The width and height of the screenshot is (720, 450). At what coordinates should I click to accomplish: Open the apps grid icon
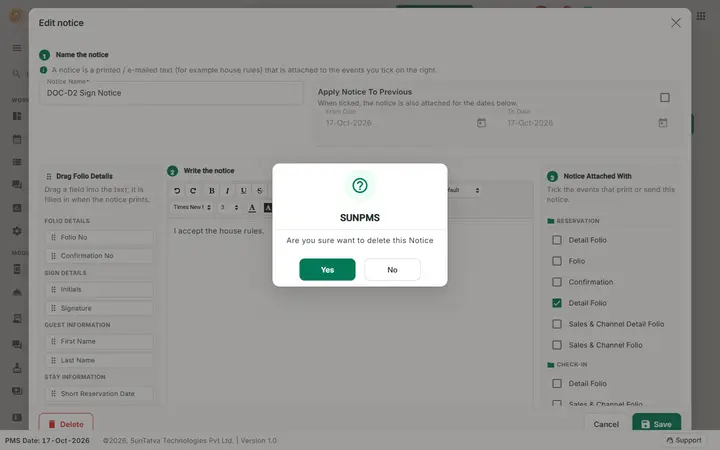701,16
